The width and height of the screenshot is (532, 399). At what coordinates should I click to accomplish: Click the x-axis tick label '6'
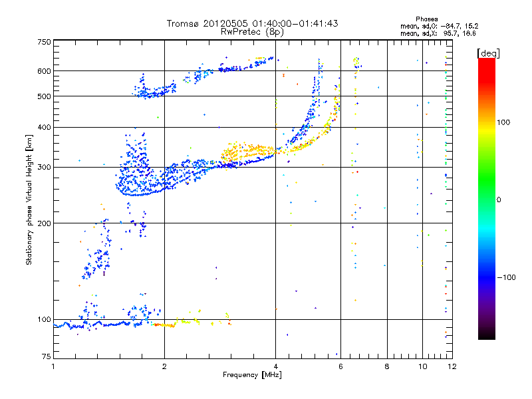pyautogui.click(x=340, y=366)
